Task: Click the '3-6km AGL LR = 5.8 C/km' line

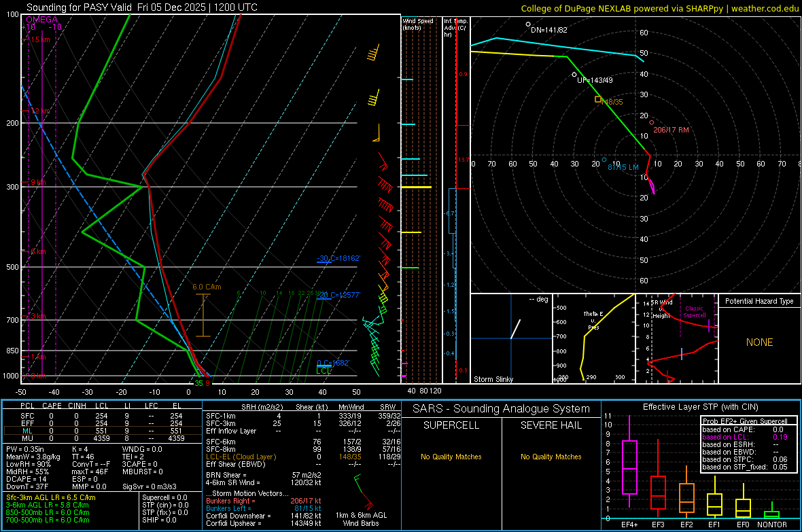Action: (x=48, y=505)
